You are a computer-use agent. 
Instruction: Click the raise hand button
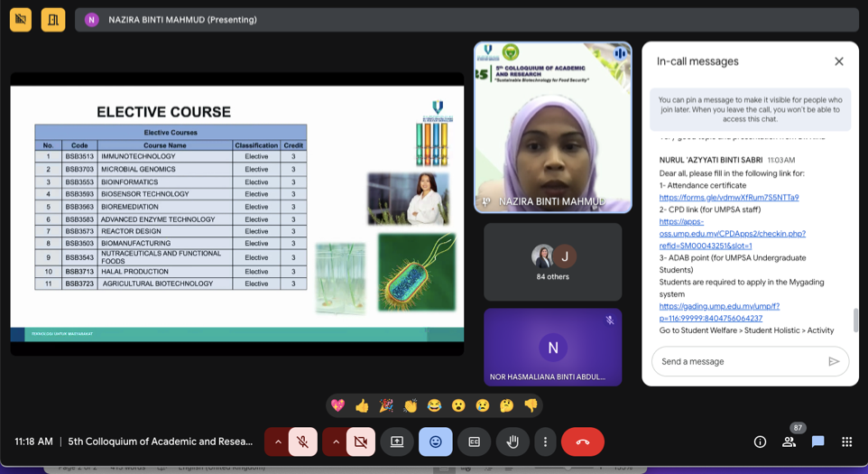(512, 441)
